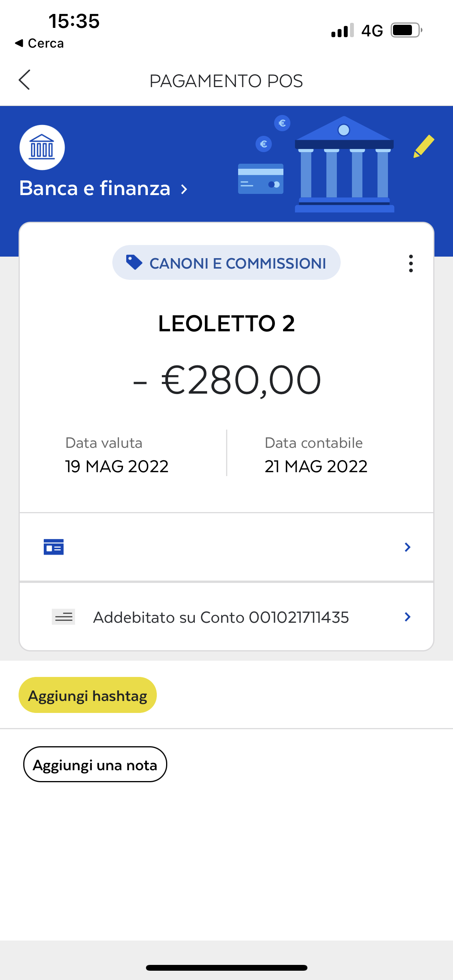Viewport: 453px width, 980px height.
Task: Tap the home indicator bar
Action: (x=226, y=968)
